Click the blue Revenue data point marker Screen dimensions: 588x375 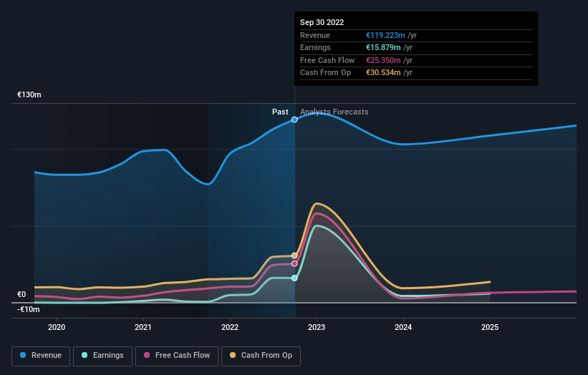click(294, 120)
